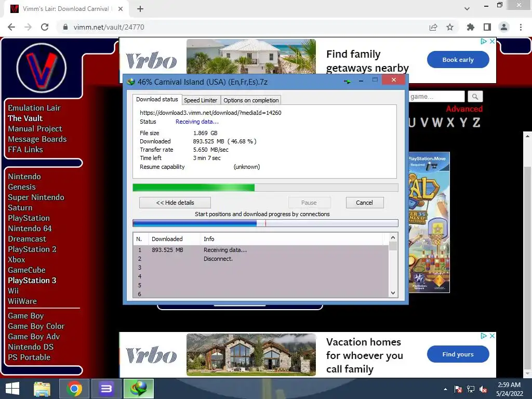Show hidden system tray icons
Screen dimensions: 532x399
click(x=445, y=389)
